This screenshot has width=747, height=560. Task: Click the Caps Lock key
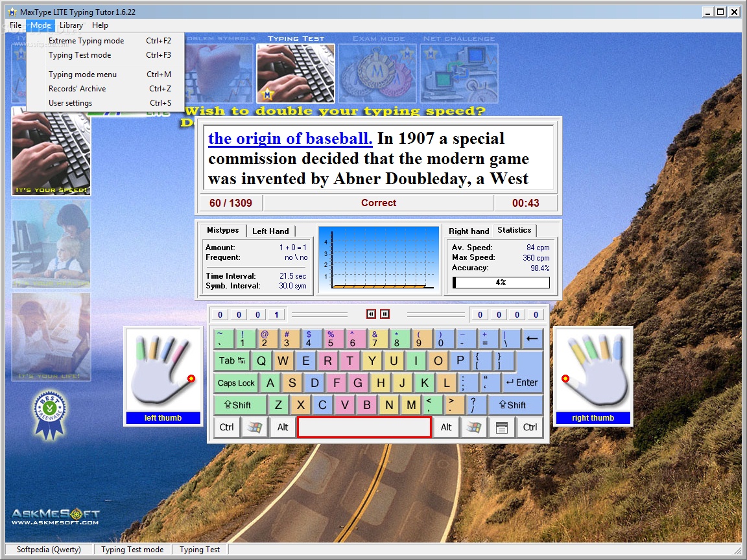(236, 383)
